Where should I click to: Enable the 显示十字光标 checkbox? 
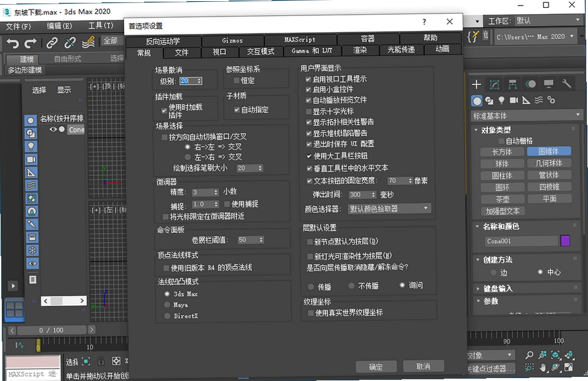pyautogui.click(x=309, y=111)
